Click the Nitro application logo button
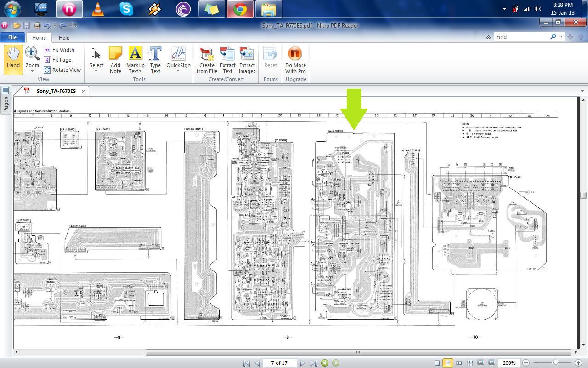 tap(5, 26)
